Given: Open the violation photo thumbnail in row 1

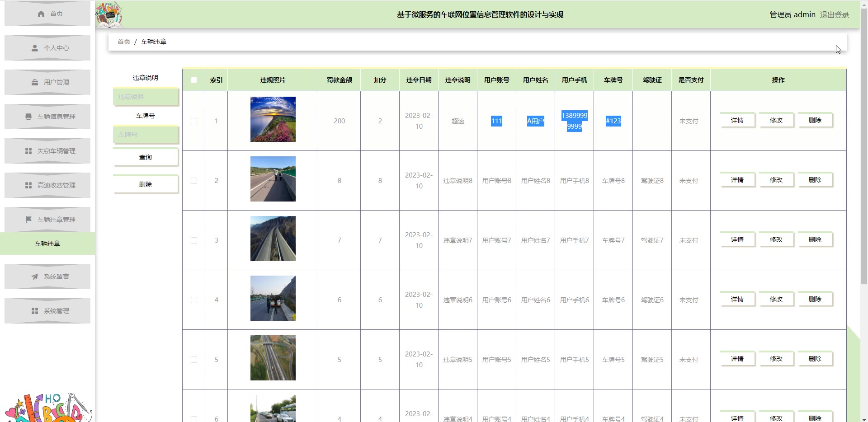Looking at the screenshot, I should pyautogui.click(x=273, y=119).
